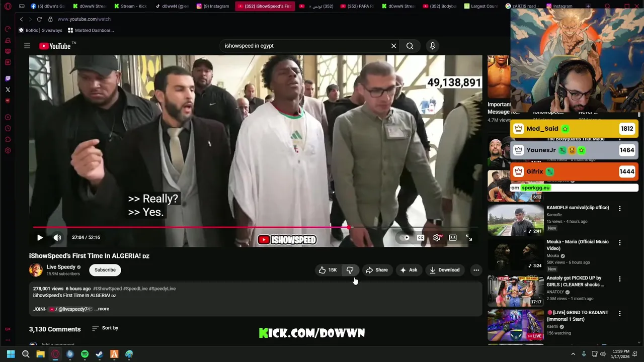Like the video with the thumbs-up button
Screen dimensions: 644x362
pos(327,270)
